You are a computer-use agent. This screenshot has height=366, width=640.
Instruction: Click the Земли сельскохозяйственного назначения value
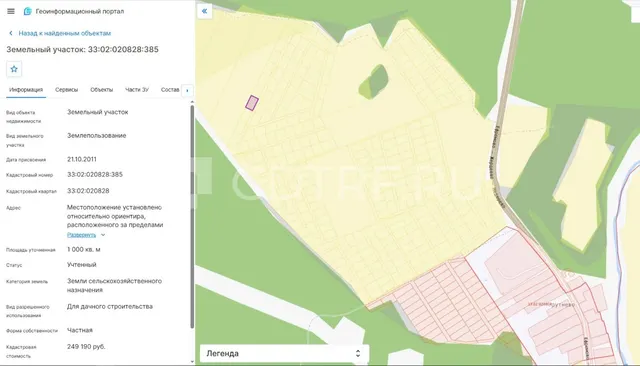pyautogui.click(x=114, y=286)
